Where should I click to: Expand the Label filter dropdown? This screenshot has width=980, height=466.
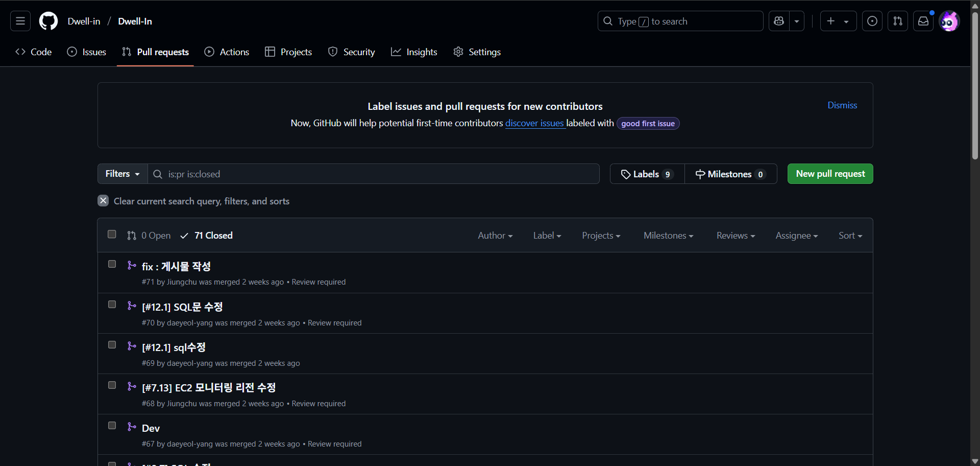(547, 235)
